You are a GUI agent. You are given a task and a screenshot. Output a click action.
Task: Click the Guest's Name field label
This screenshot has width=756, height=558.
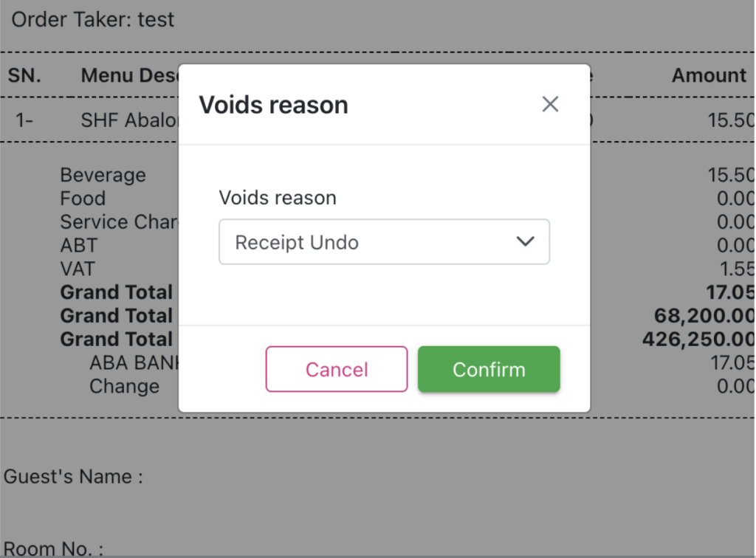coord(73,477)
